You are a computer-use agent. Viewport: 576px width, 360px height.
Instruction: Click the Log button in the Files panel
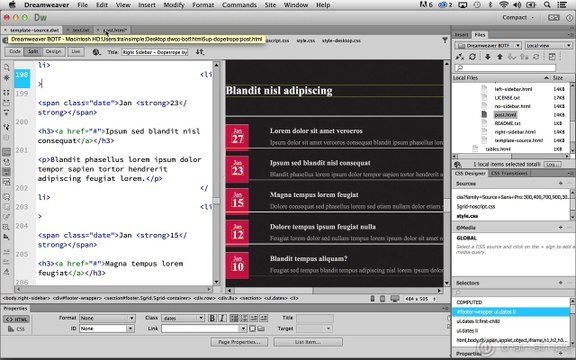[x=552, y=164]
